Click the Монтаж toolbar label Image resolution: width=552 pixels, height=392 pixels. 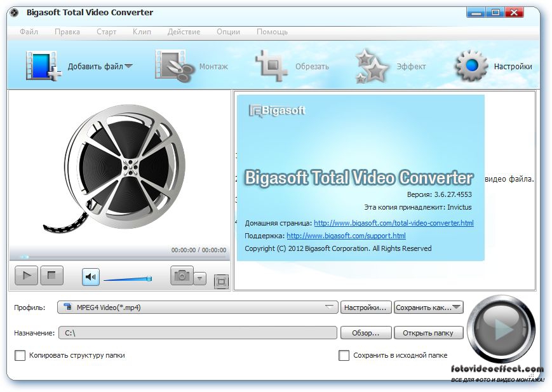tap(213, 66)
